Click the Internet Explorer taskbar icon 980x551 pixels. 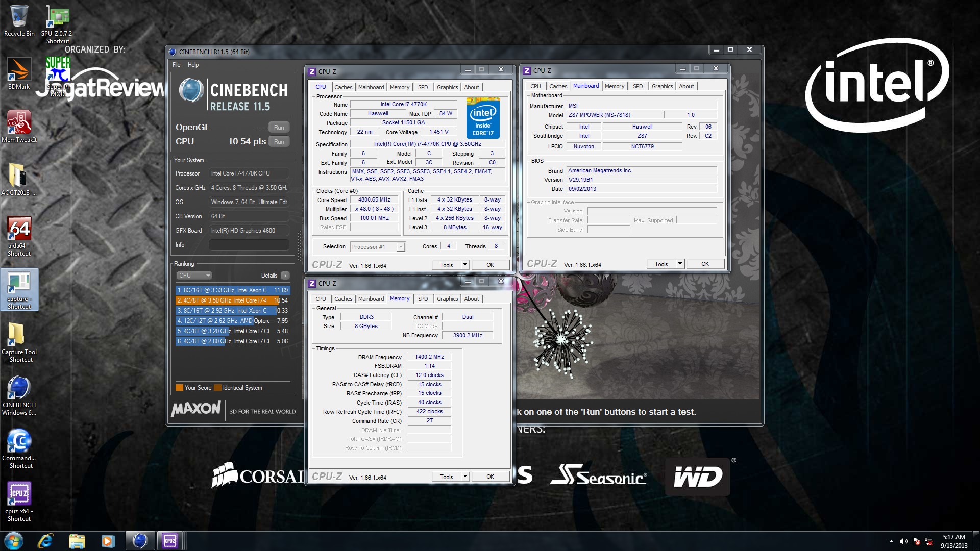point(45,541)
